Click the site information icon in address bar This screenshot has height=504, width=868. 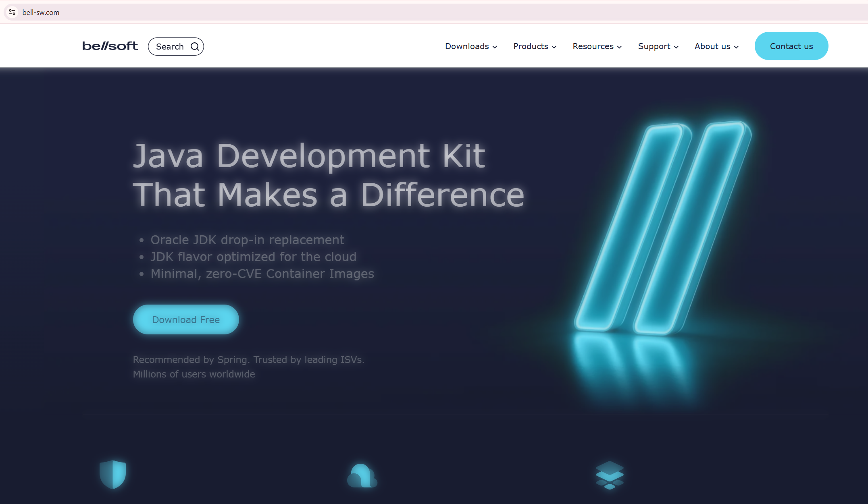pos(12,12)
